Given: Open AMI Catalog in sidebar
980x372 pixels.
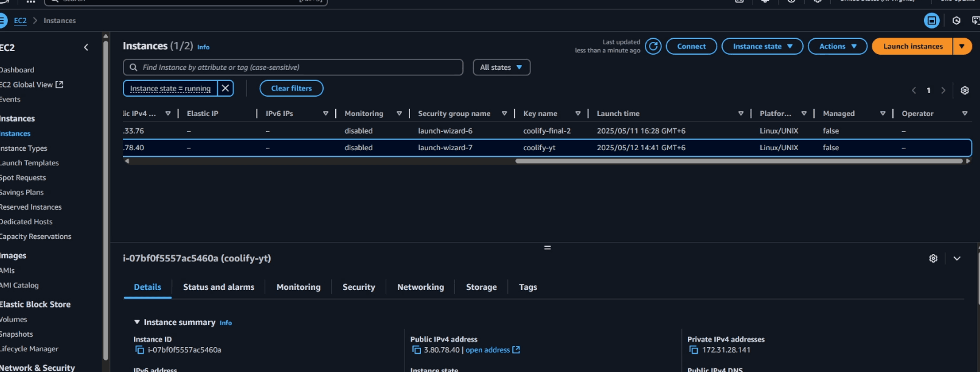Looking at the screenshot, I should [19, 285].
